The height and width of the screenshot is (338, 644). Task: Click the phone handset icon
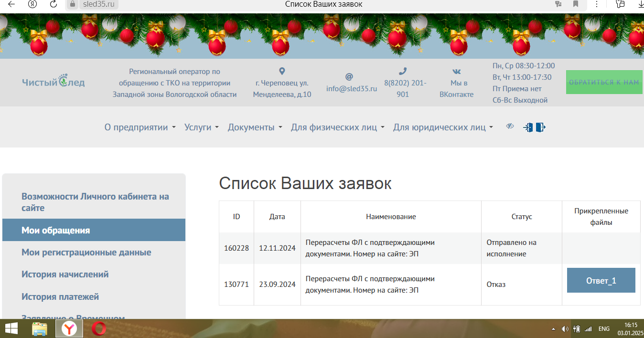[x=403, y=71]
